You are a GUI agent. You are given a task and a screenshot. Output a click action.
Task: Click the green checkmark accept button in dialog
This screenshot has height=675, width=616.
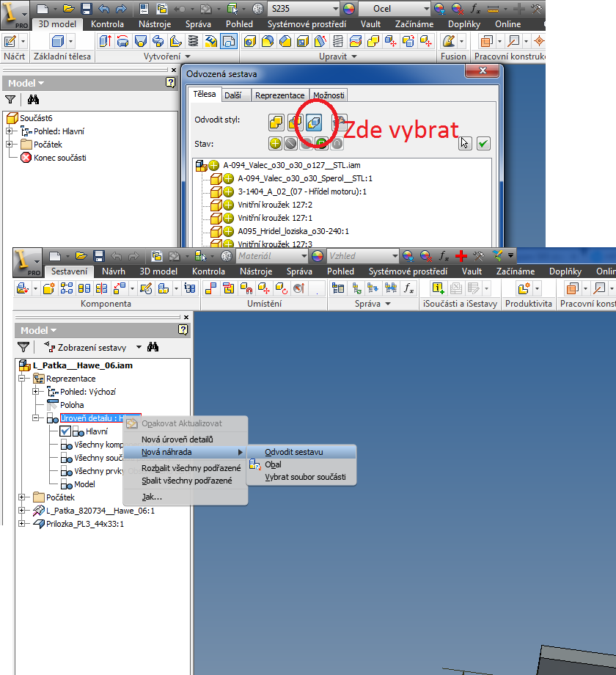tap(483, 143)
